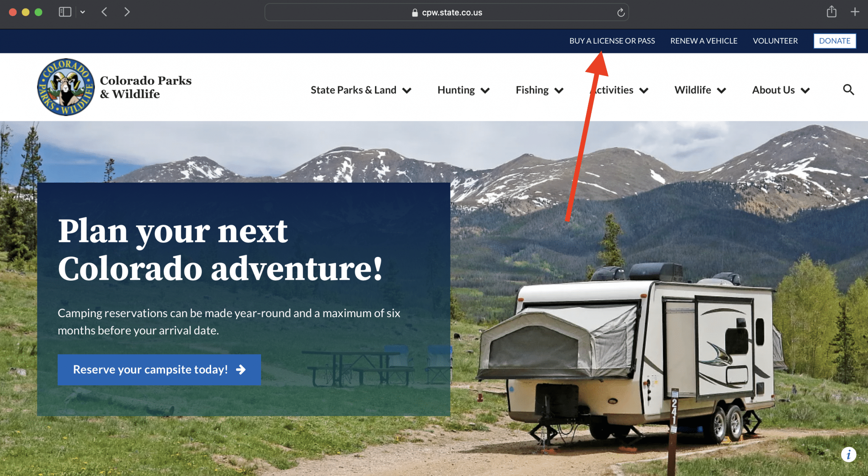Image resolution: width=868 pixels, height=476 pixels.
Task: Click the info icon on the photo
Action: pos(849,455)
